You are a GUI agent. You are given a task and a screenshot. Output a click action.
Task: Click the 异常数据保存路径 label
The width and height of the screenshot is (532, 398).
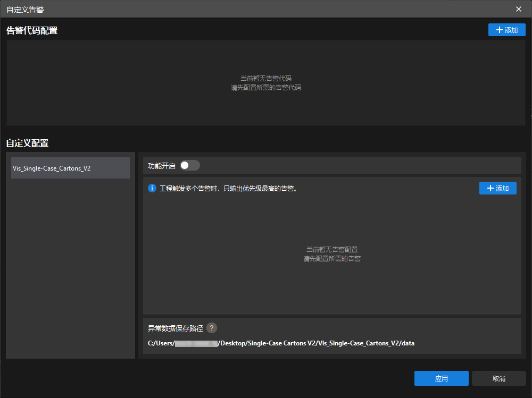(176, 328)
